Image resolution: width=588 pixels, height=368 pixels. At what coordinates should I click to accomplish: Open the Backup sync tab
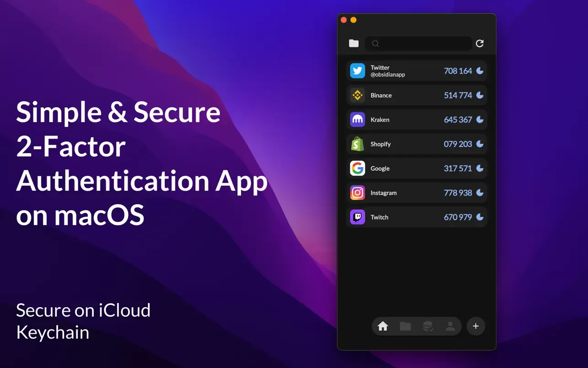point(428,326)
